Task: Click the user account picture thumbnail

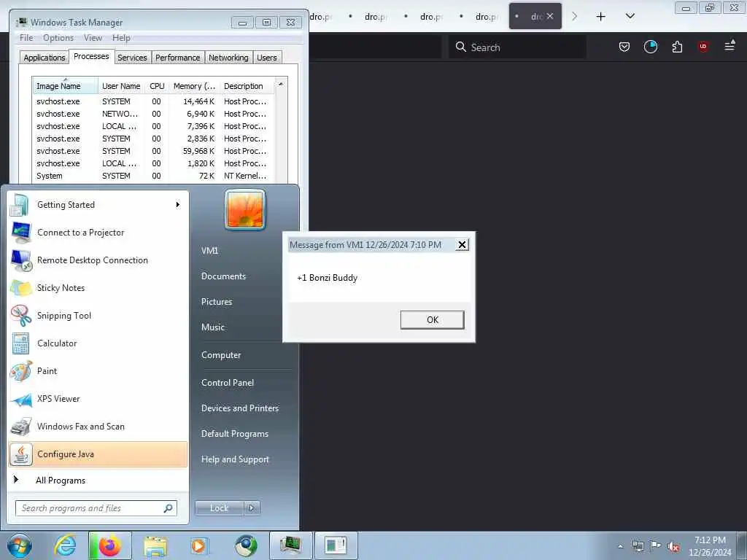Action: tap(245, 209)
